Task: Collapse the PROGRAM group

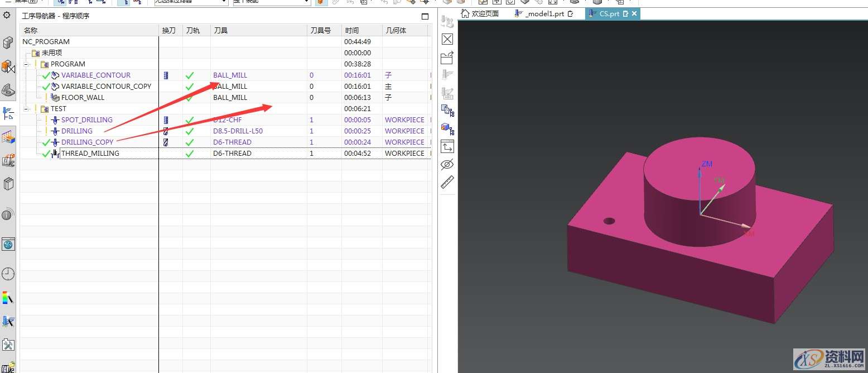Action: click(26, 64)
